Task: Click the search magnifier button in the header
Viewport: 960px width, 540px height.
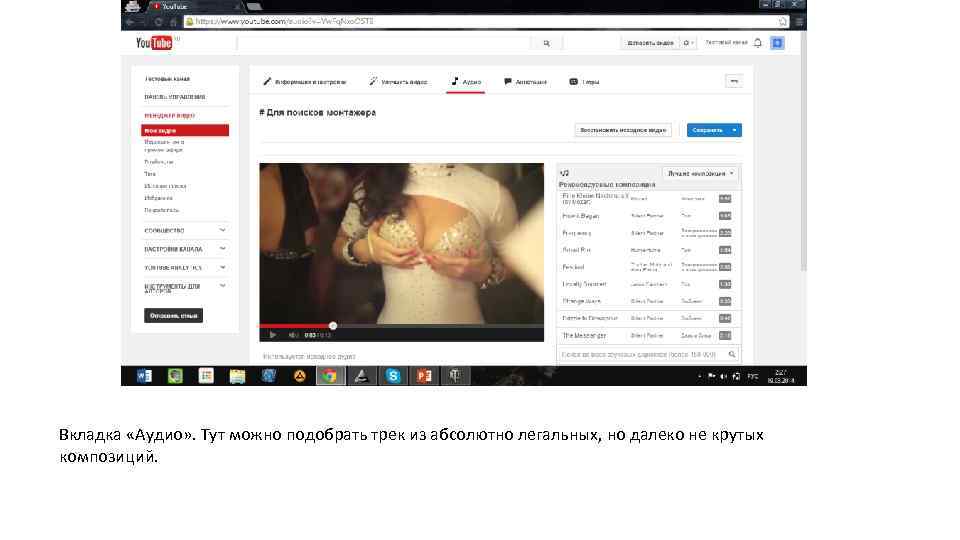Action: point(547,43)
